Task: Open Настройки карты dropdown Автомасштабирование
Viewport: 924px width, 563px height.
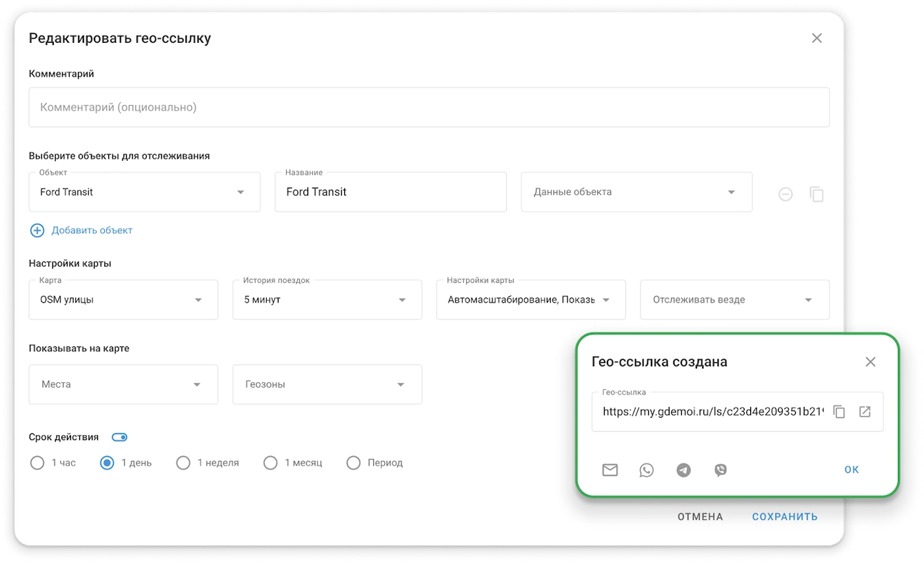Action: click(x=531, y=299)
